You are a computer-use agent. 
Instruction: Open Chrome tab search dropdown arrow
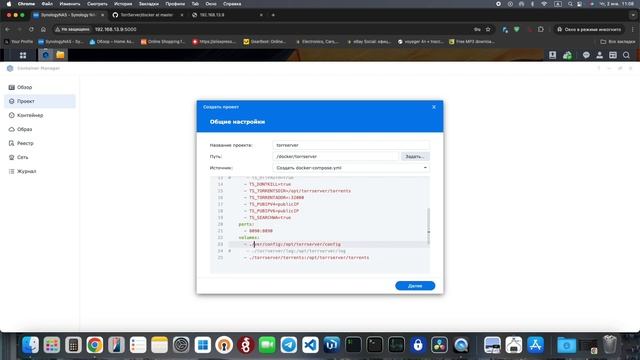[x=633, y=15]
